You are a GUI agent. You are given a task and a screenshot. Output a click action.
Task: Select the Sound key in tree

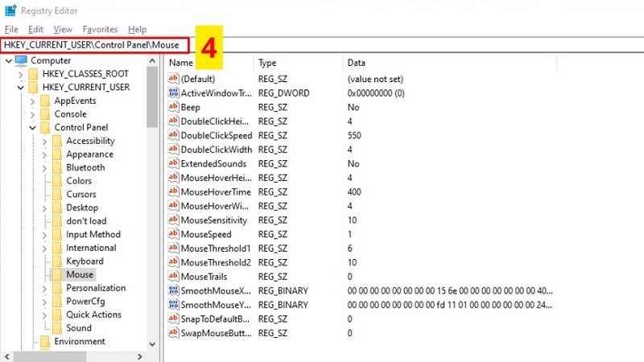(x=78, y=328)
